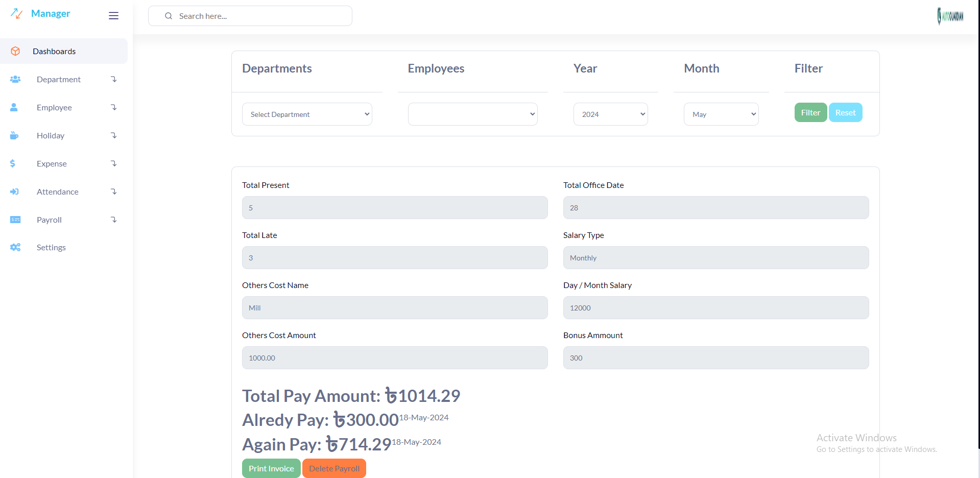Expand the Payroll submenu arrow
Viewport: 980px width, 478px height.
click(114, 220)
